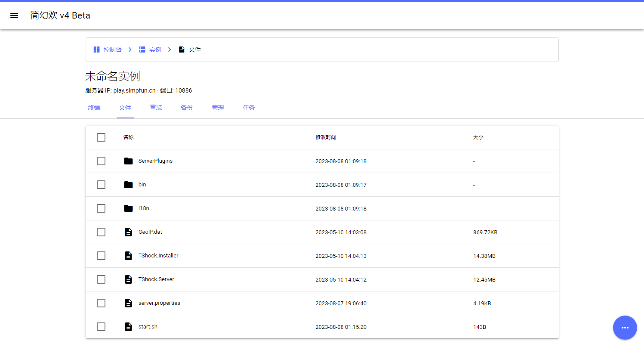The width and height of the screenshot is (644, 350).
Task: Go to the 管理 tab
Action: tap(218, 108)
